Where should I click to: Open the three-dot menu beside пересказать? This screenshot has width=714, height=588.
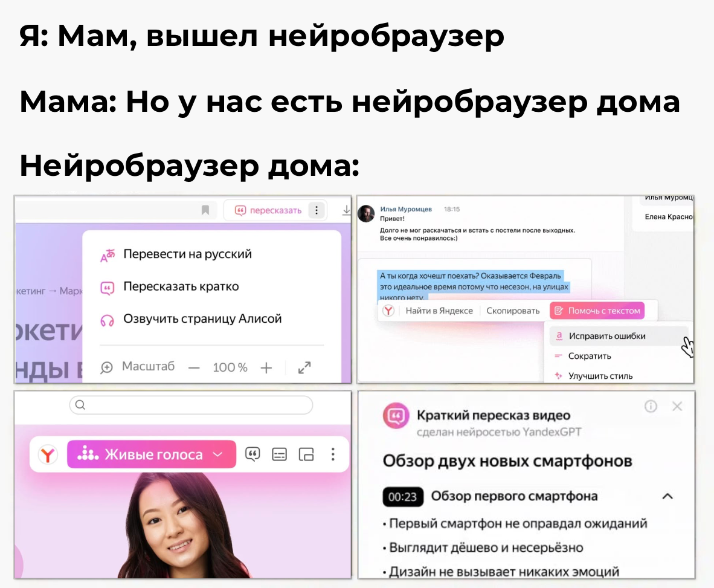(317, 210)
